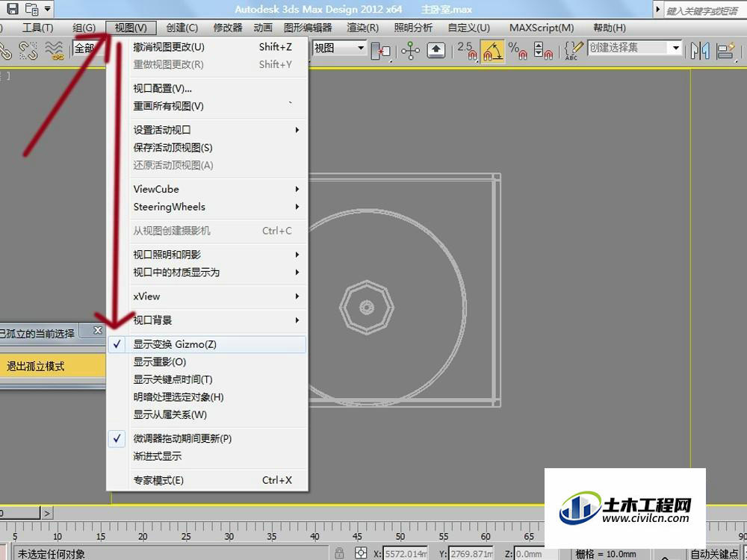Open the 自定义(U) menu

click(469, 28)
